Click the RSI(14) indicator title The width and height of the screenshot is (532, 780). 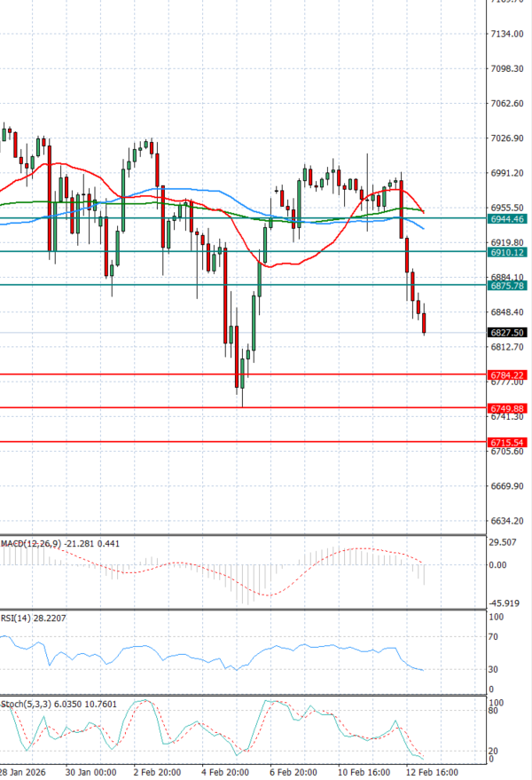click(18, 618)
